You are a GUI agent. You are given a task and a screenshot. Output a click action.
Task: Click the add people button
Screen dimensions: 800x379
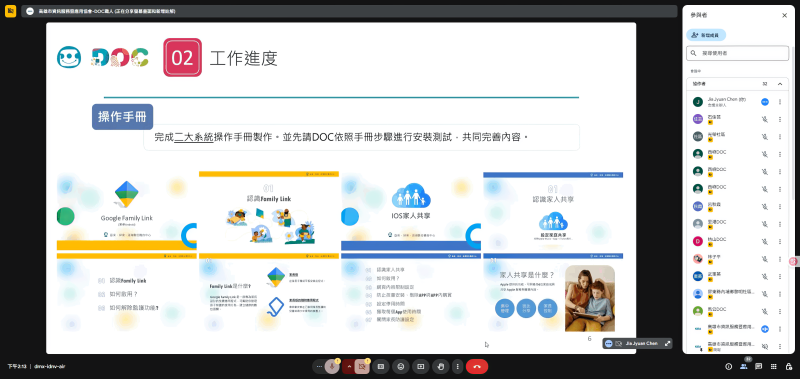click(x=706, y=35)
